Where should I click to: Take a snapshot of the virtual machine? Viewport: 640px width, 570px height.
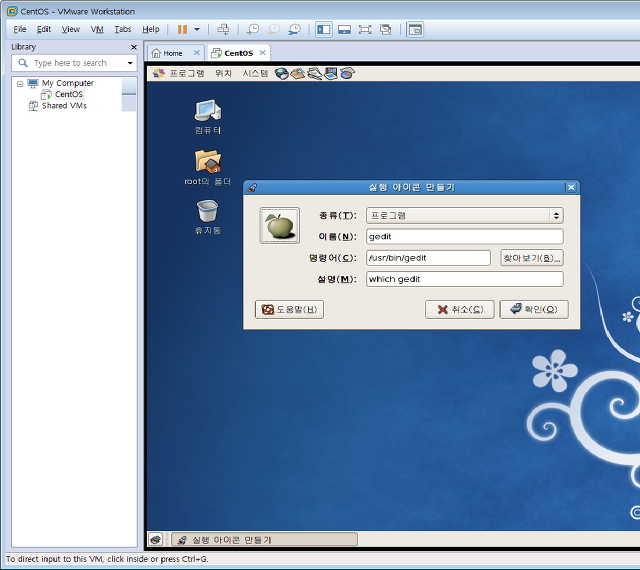[253, 29]
